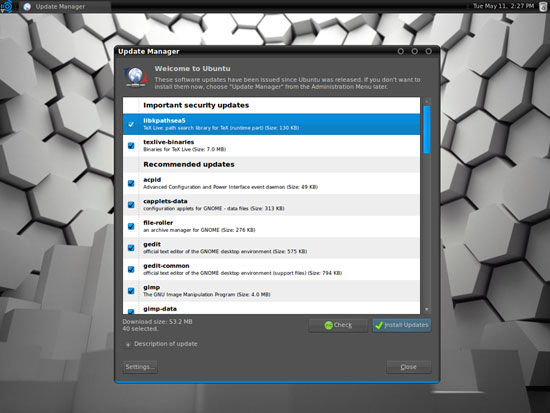Image resolution: width=550 pixels, height=413 pixels.
Task: Click the green icon on Check button
Action: click(x=328, y=325)
